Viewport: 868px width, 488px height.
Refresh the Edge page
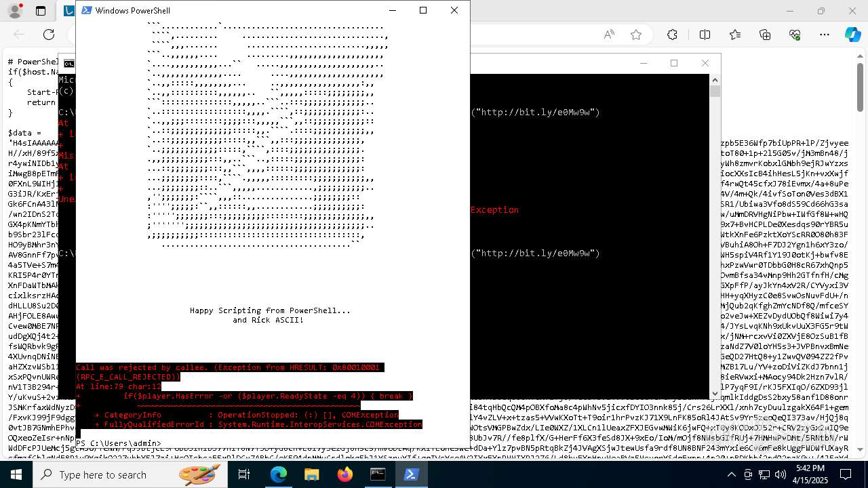pos(49,35)
